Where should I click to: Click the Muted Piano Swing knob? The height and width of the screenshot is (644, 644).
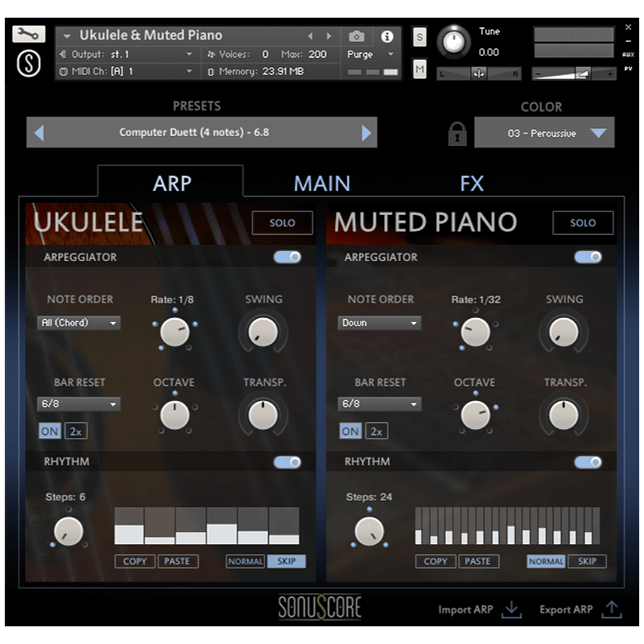point(563,332)
